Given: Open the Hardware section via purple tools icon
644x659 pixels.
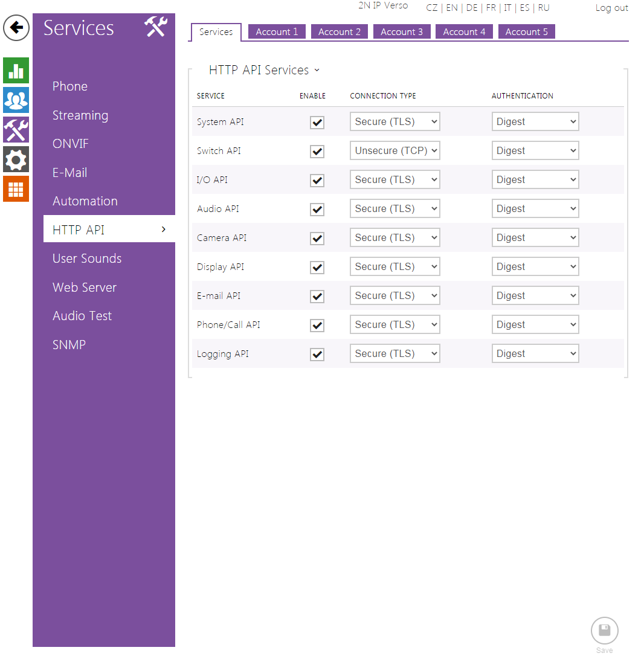Looking at the screenshot, I should 16,129.
